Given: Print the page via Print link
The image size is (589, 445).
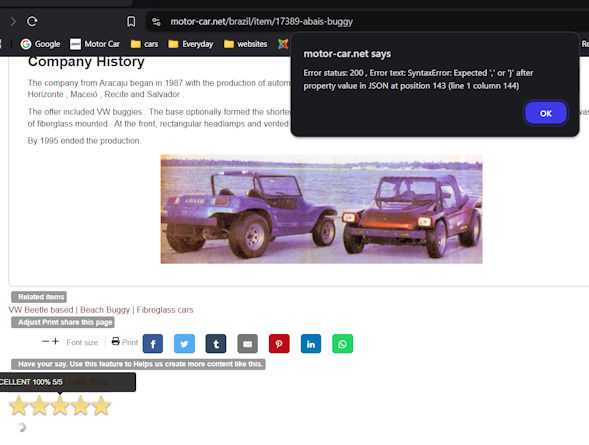Looking at the screenshot, I should click(125, 342).
